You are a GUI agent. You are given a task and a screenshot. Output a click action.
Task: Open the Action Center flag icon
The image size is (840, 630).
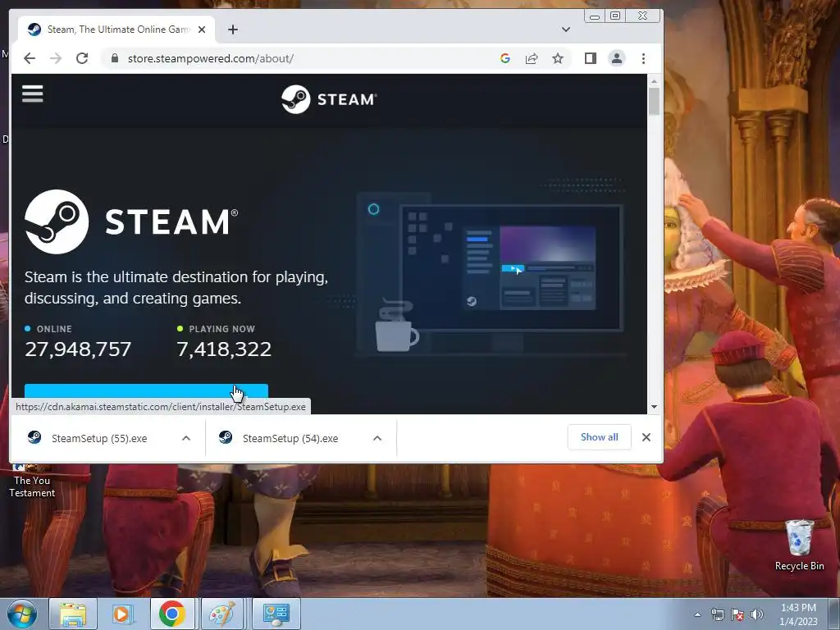[x=737, y=614]
